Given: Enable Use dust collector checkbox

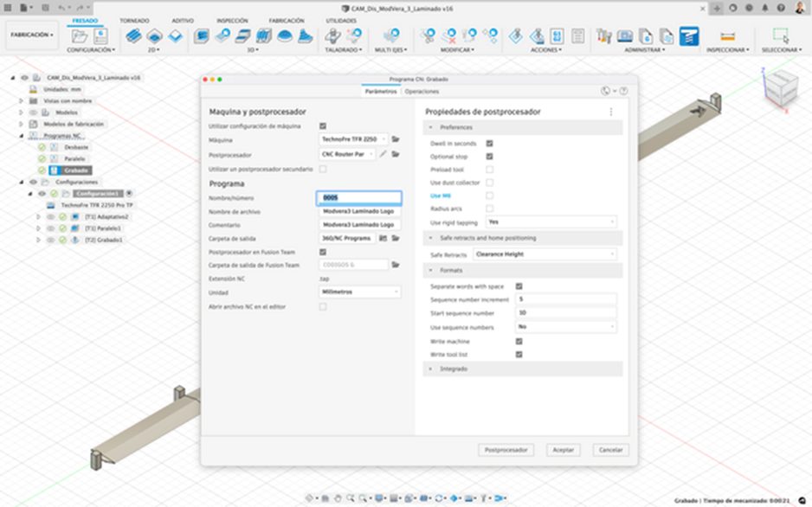Looking at the screenshot, I should click(489, 183).
